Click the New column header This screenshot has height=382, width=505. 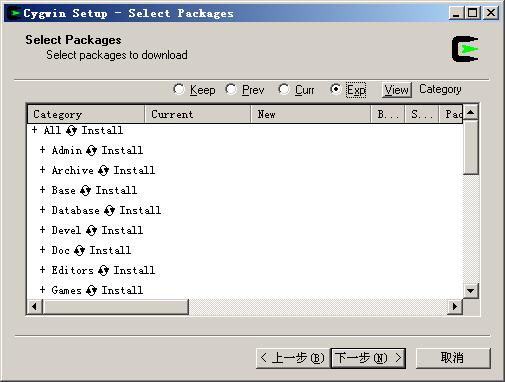pyautogui.click(x=310, y=114)
